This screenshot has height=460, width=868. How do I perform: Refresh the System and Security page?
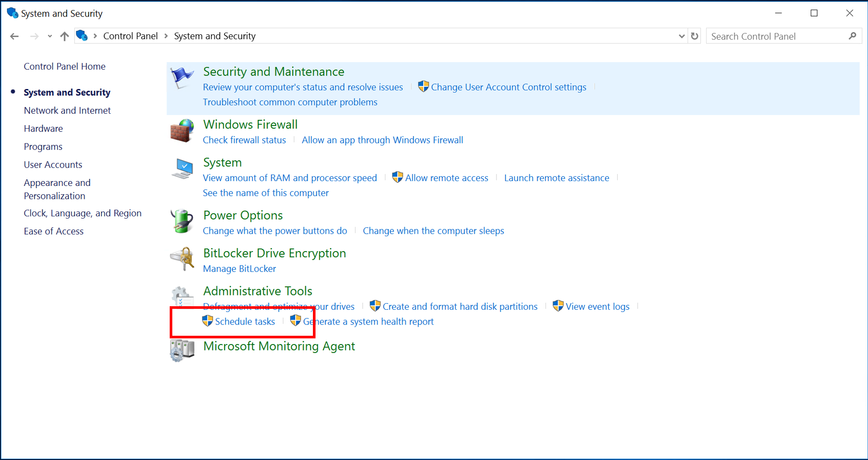pyautogui.click(x=694, y=36)
